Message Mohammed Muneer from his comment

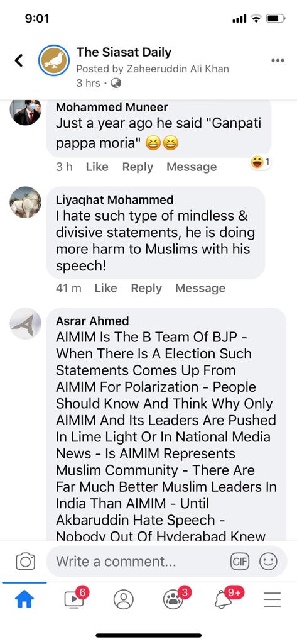pyautogui.click(x=192, y=167)
